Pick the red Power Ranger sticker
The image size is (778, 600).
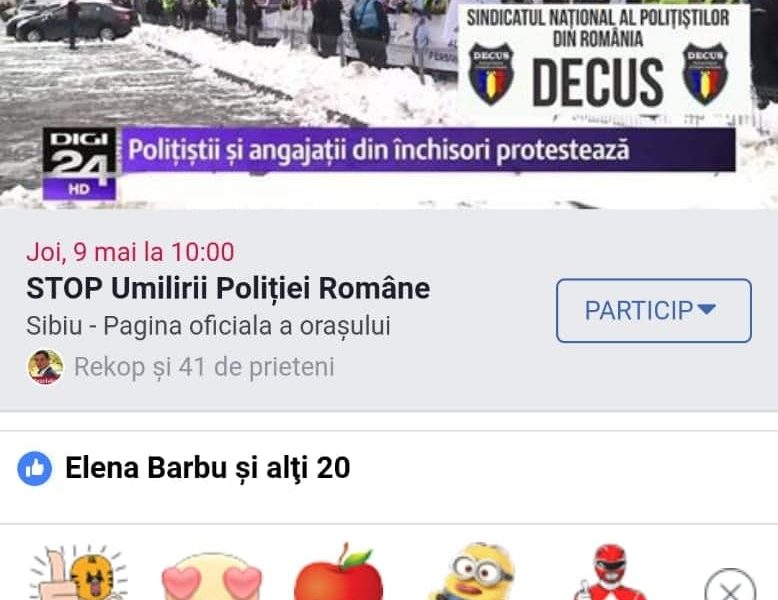point(610,572)
